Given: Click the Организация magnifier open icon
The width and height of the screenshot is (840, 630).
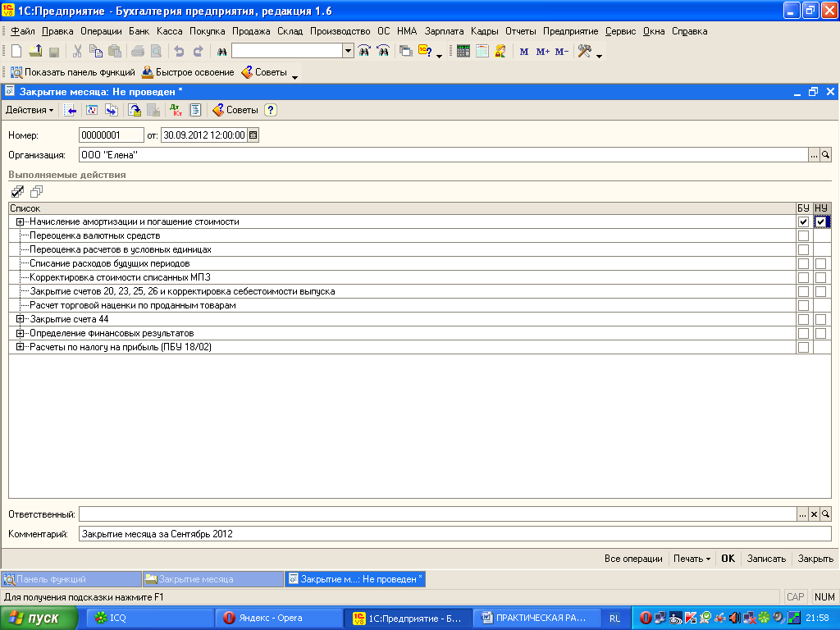Looking at the screenshot, I should point(825,155).
